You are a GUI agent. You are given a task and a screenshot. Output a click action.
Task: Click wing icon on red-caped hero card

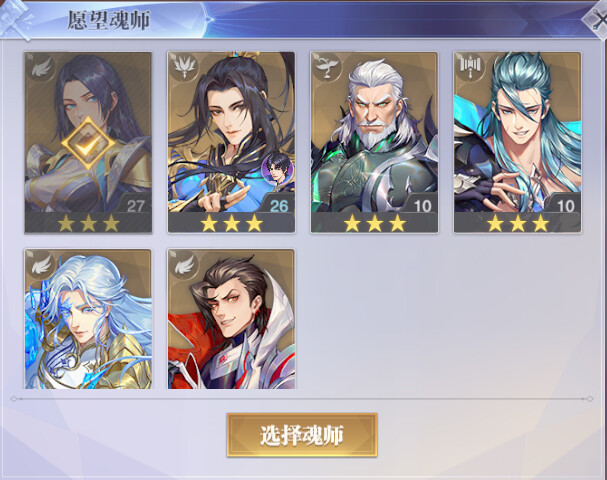coord(185,264)
